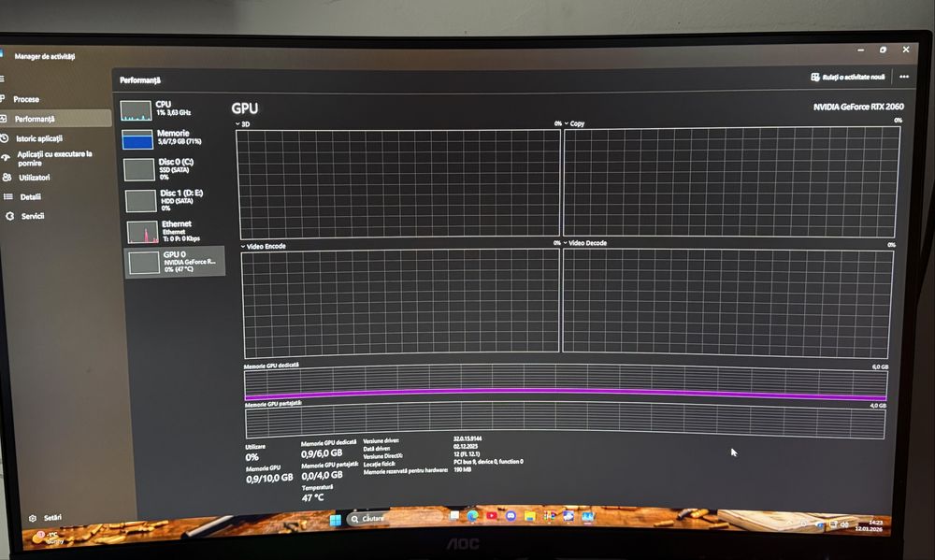Open Setări at sidebar bottom
Image resolution: width=935 pixels, height=560 pixels.
45,518
